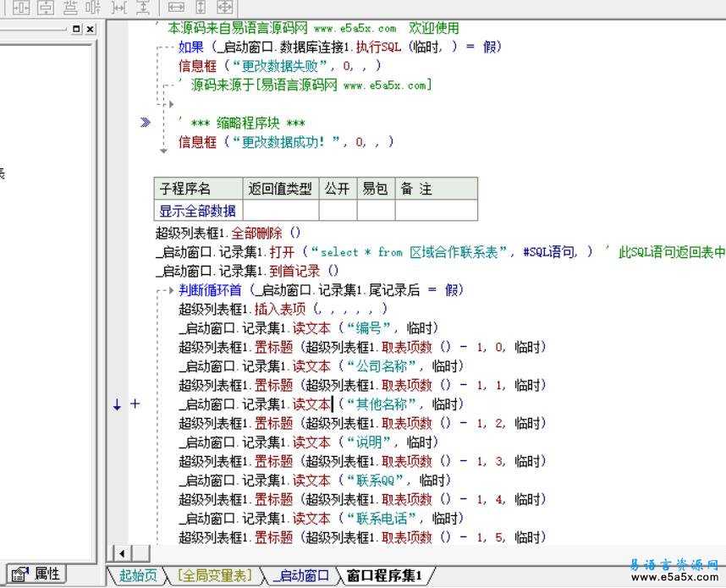Viewport: 726px width, 588px height.
Task: Click the center horizontally in form icon
Action: (21, 7)
